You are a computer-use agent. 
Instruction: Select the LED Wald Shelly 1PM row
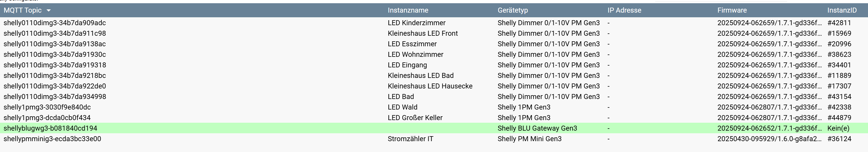coord(402,107)
